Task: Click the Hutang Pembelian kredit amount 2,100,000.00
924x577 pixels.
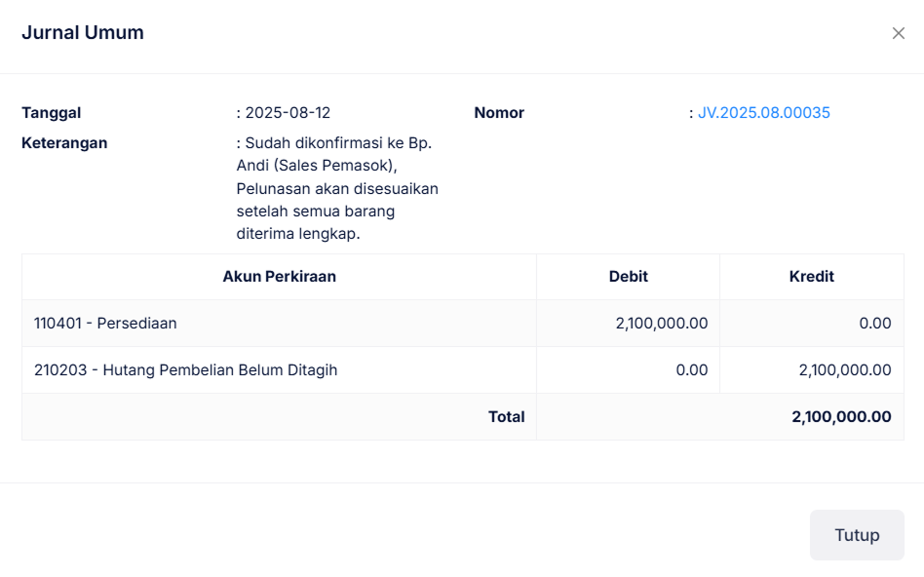Action: click(844, 370)
